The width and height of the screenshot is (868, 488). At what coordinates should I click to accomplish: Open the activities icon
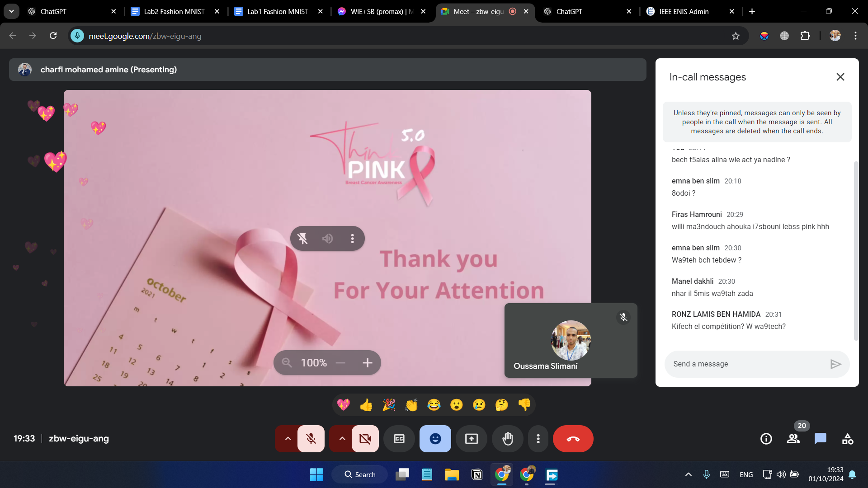(848, 438)
